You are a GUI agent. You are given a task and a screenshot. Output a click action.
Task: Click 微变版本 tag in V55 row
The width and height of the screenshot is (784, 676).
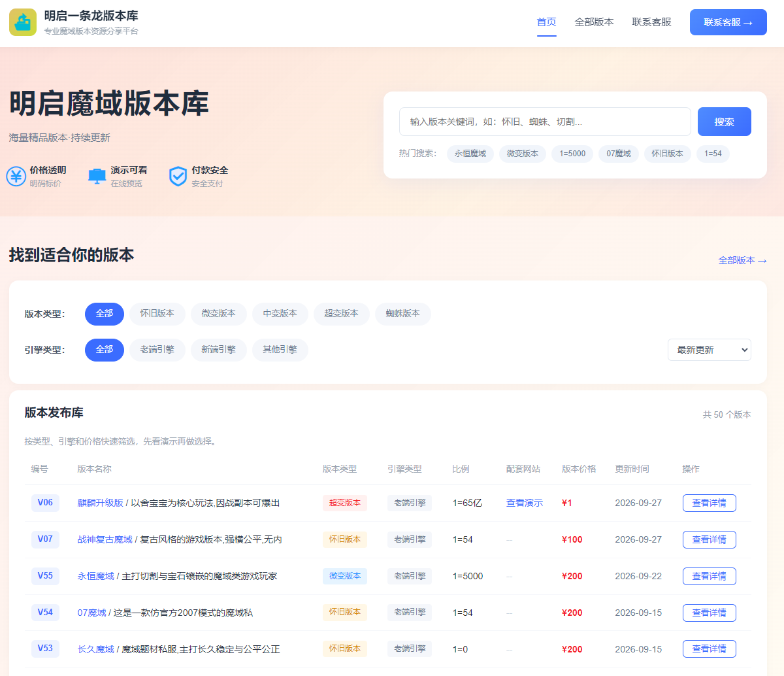[345, 576]
